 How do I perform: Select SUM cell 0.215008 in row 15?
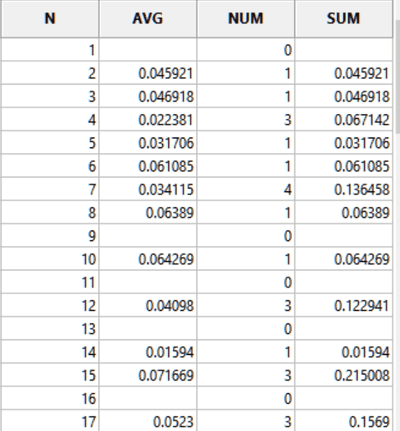pos(343,375)
